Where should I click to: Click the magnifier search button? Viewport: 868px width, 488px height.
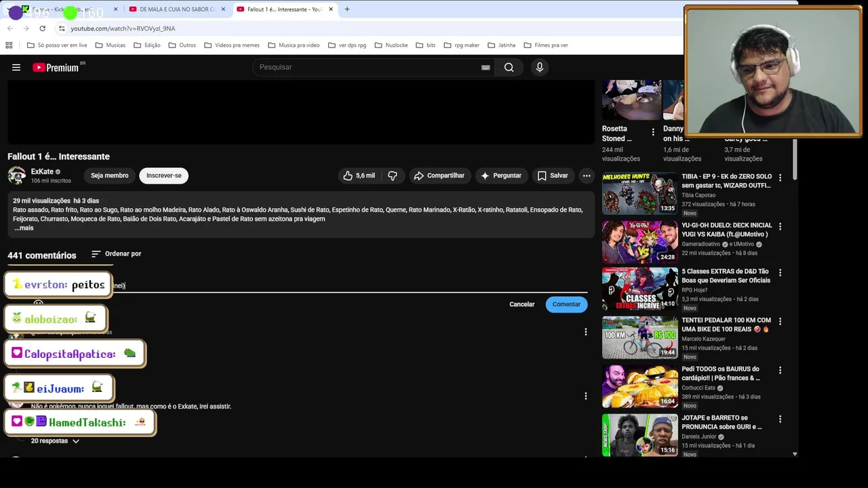(509, 67)
